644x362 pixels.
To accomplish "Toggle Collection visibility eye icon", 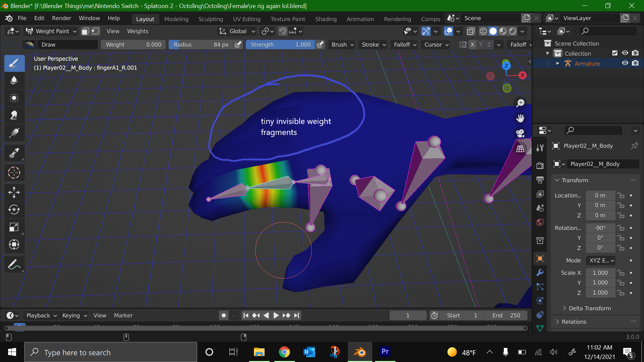I will [x=625, y=53].
